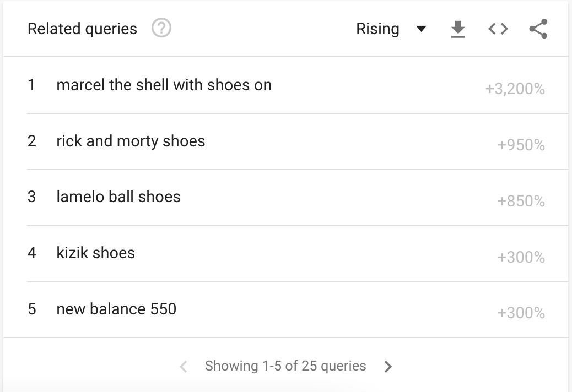
Task: Select the "new balance 550" query
Action: coord(116,309)
